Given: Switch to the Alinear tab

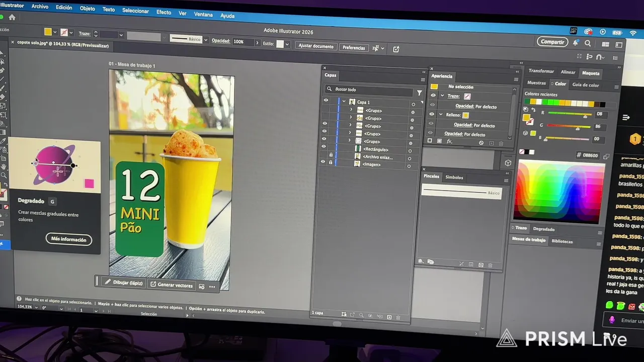Looking at the screenshot, I should click(568, 72).
